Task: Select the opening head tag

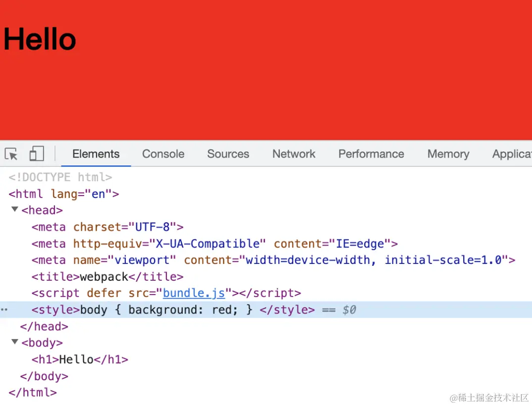Action: (x=42, y=210)
